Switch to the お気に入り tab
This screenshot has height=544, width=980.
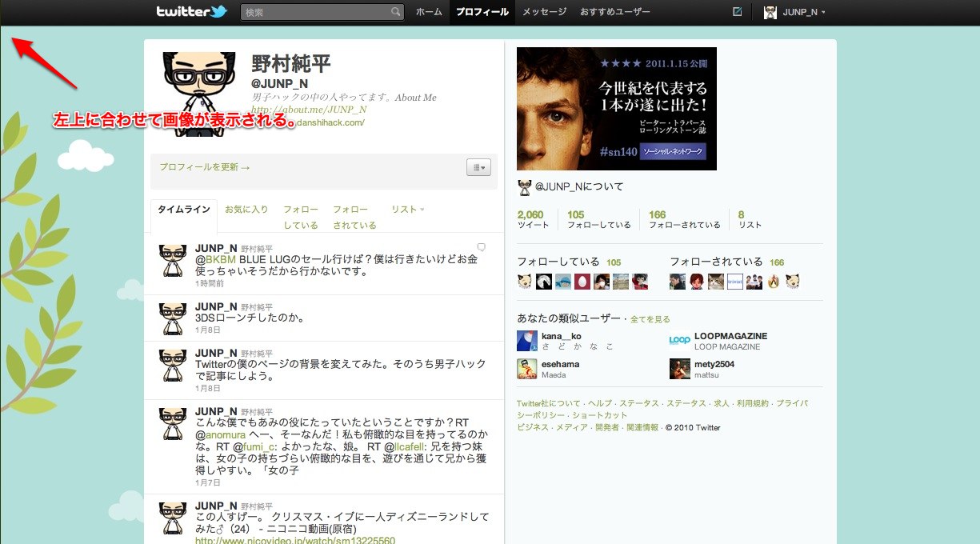[x=246, y=210]
